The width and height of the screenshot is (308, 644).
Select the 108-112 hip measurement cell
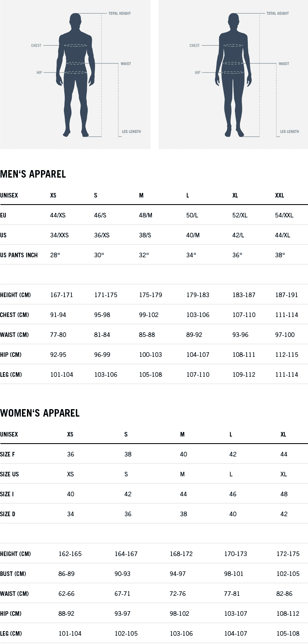[x=288, y=614]
